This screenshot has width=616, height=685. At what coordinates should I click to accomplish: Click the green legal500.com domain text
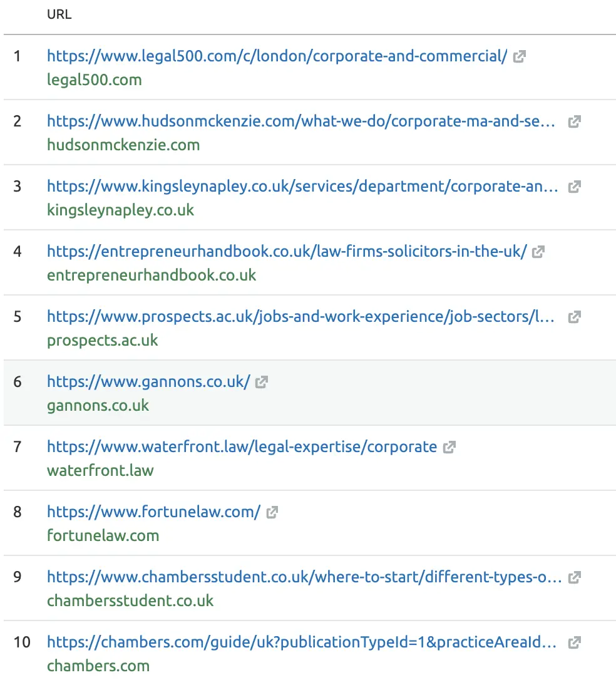point(95,80)
